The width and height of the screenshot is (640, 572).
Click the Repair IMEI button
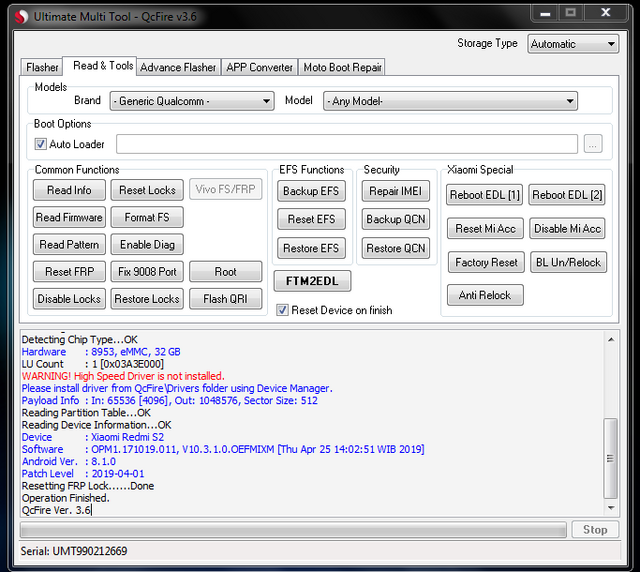coord(395,191)
